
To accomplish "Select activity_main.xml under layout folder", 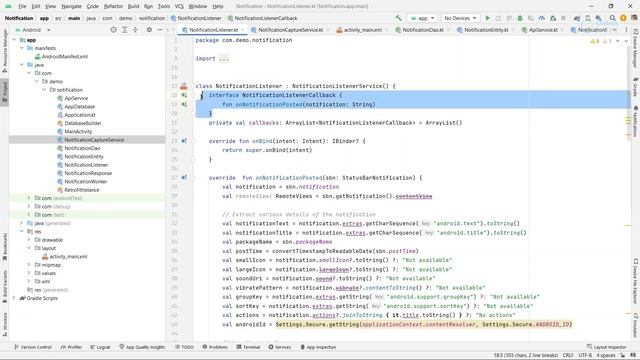I will pyautogui.click(x=68, y=256).
